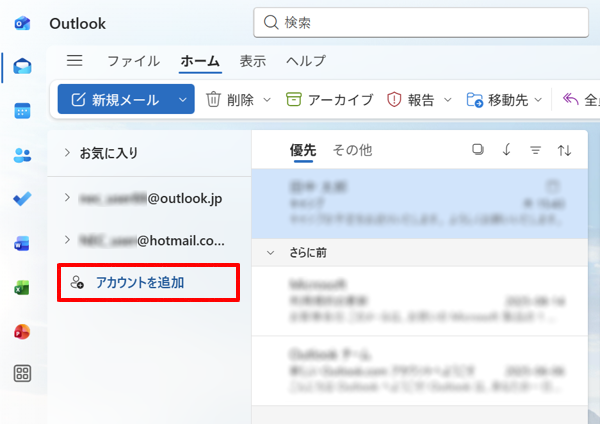This screenshot has height=424, width=600.
Task: Click the 新規メール button
Action: tap(115, 100)
